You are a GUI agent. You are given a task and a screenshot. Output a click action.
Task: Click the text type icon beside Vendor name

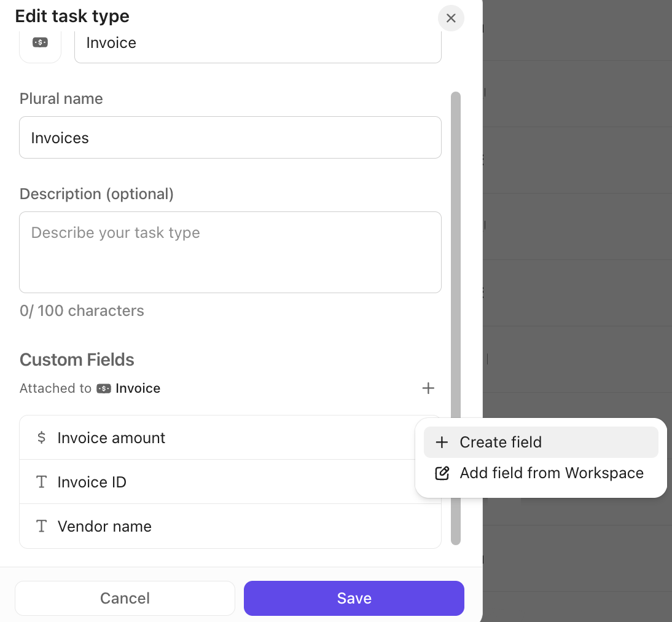(x=41, y=526)
